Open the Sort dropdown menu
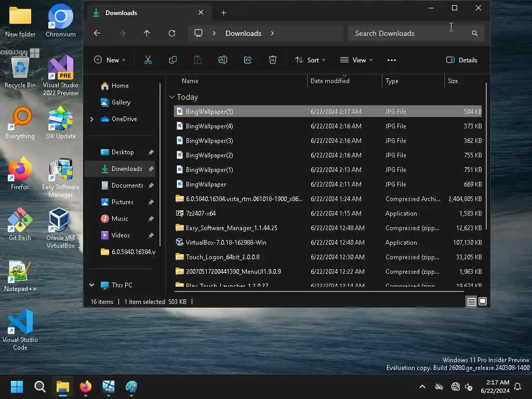Image resolution: width=532 pixels, height=399 pixels. pyautogui.click(x=310, y=60)
